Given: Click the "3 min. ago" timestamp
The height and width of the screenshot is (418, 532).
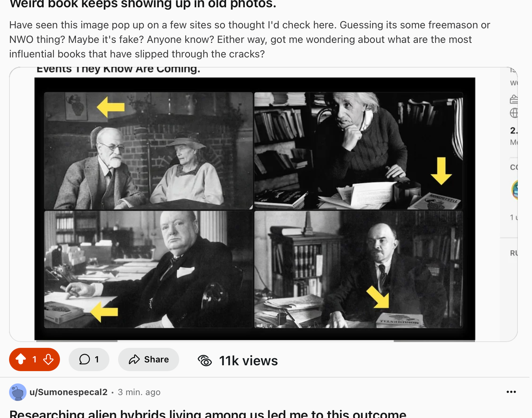Looking at the screenshot, I should [x=139, y=392].
